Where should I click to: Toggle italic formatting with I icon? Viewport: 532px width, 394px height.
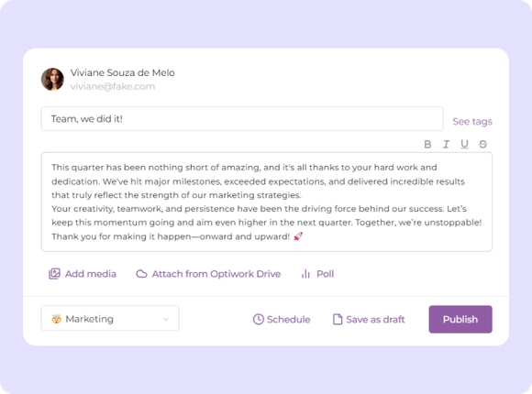click(x=446, y=145)
